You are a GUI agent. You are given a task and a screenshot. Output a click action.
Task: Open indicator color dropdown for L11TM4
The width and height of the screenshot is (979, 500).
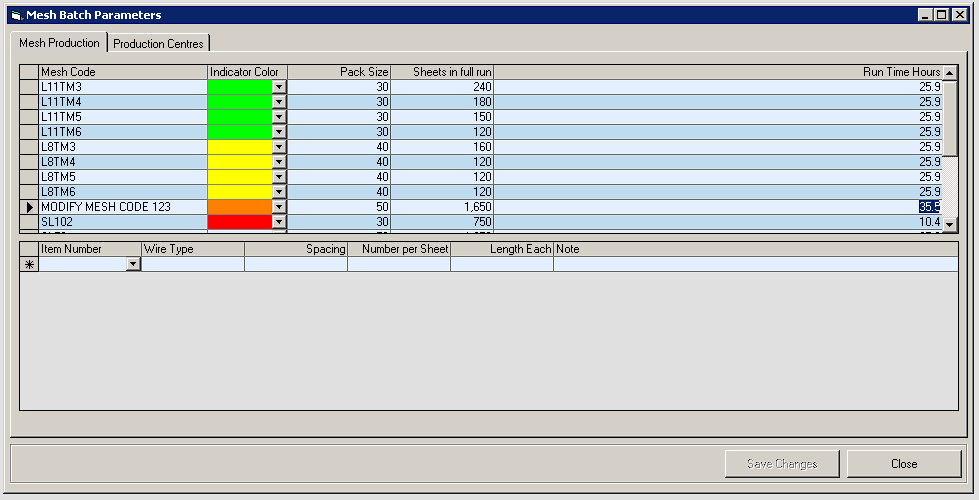pyautogui.click(x=279, y=102)
